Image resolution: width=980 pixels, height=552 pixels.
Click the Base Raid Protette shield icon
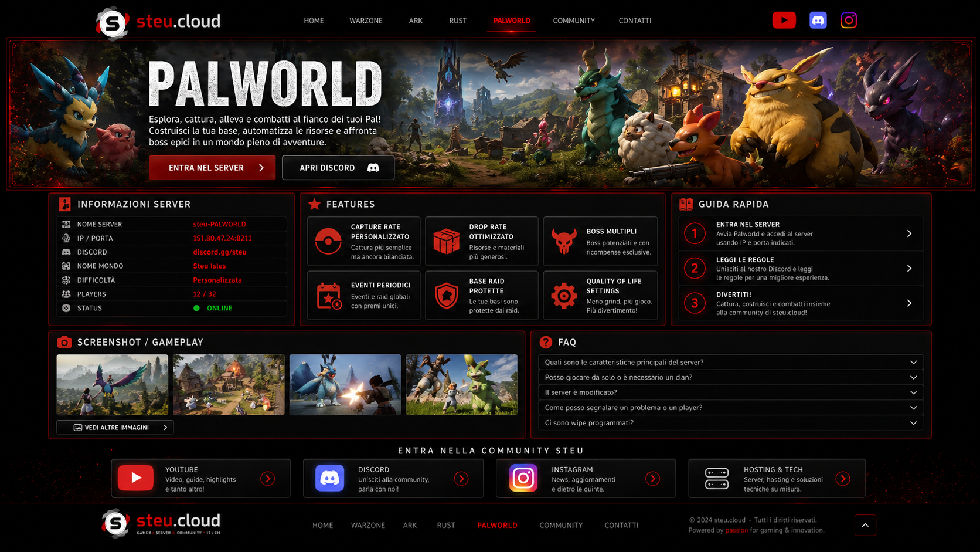[x=446, y=296]
